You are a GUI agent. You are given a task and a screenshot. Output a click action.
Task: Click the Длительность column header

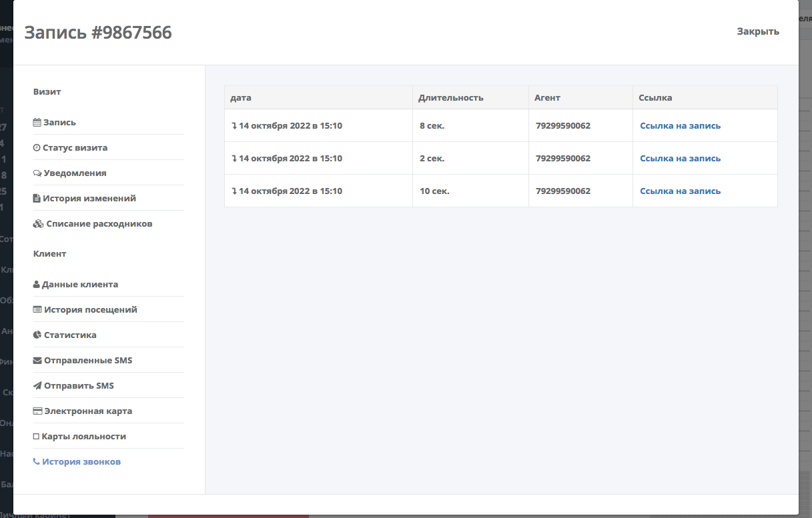[450, 98]
